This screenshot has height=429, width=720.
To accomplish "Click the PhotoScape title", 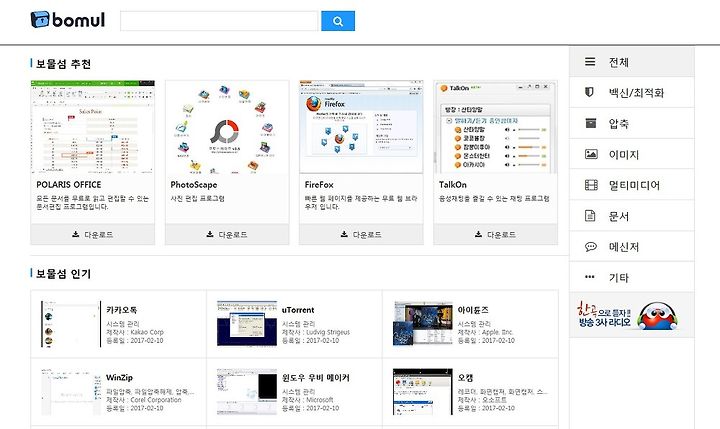I will (194, 185).
